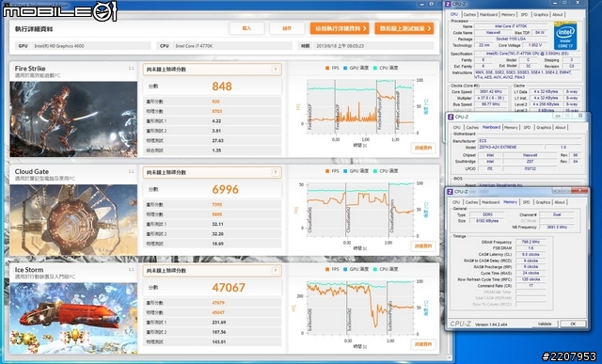Click the help question mark in Cloud Gate panel
The image size is (602, 364).
[276, 172]
